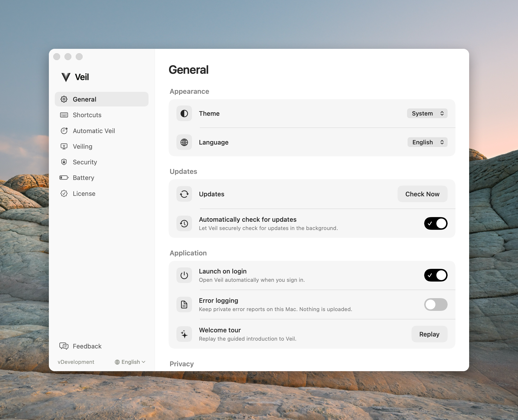
Task: Disable automatically check for updates toggle
Action: coord(436,223)
